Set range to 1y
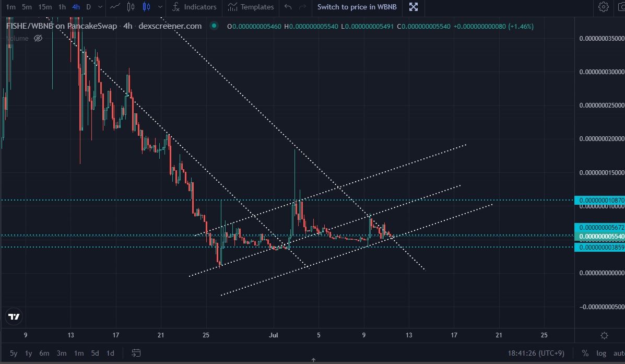 coord(28,353)
